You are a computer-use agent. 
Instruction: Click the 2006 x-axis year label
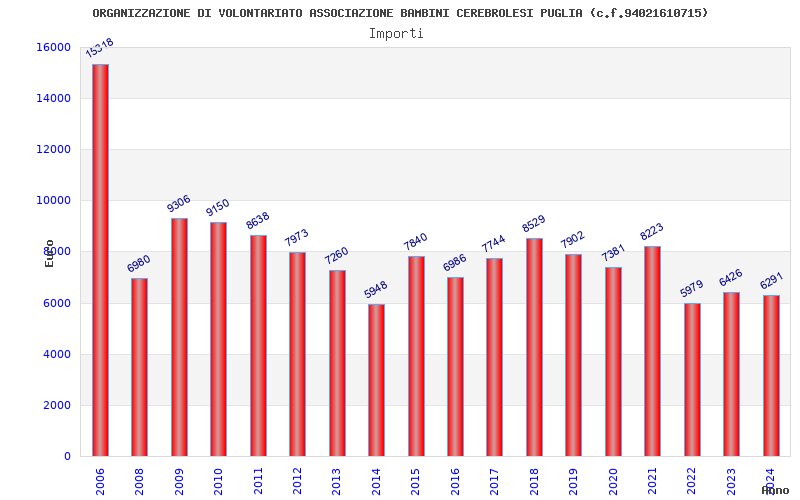tap(100, 481)
